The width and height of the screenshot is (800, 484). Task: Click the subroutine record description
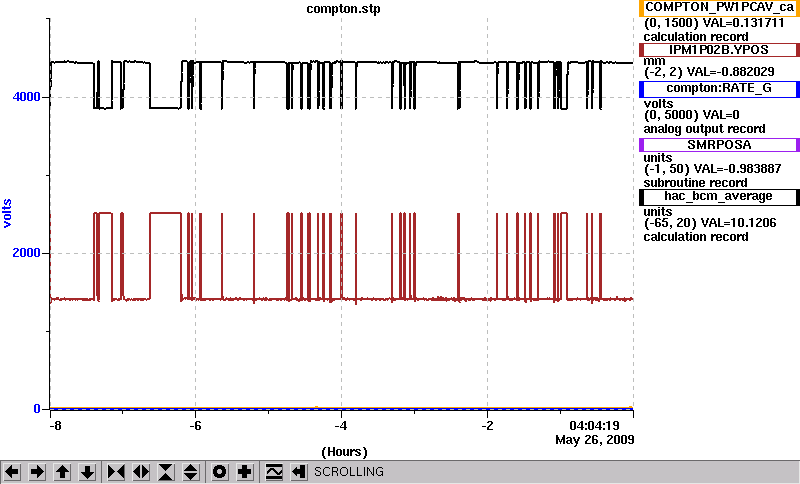coord(695,183)
